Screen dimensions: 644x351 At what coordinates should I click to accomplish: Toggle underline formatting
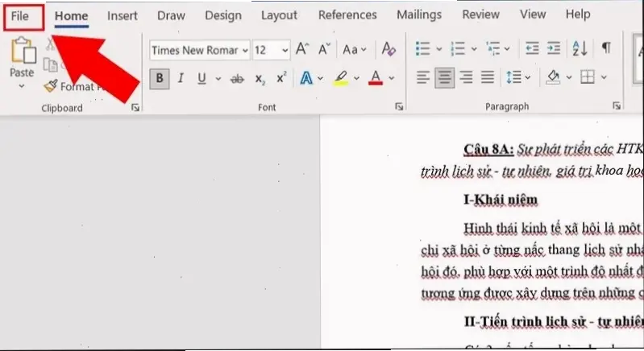pos(202,78)
